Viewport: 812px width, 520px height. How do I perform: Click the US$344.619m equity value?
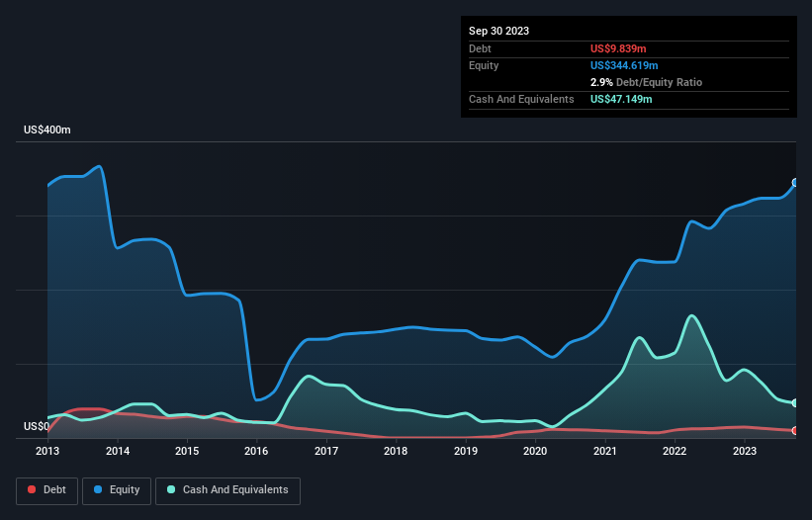(x=624, y=65)
